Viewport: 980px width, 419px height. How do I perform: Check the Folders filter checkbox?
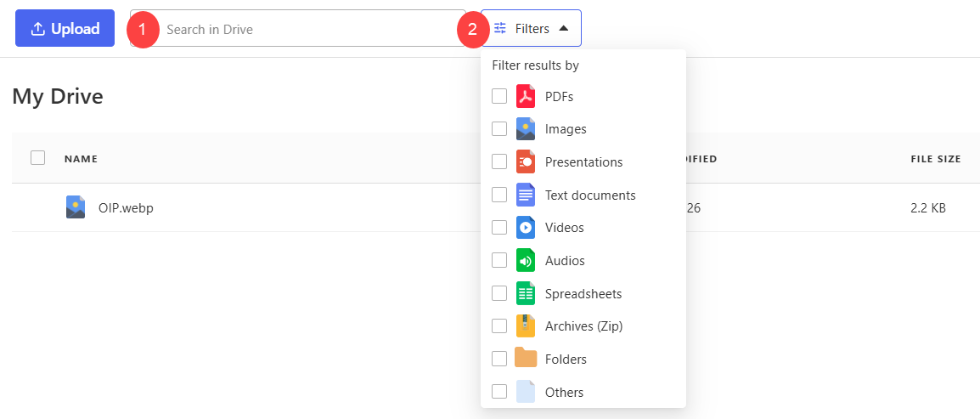tap(498, 359)
